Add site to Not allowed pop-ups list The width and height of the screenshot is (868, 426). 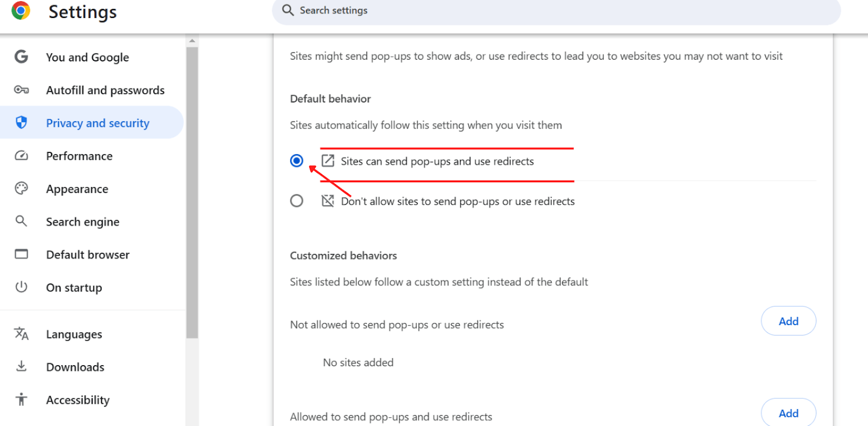point(788,321)
